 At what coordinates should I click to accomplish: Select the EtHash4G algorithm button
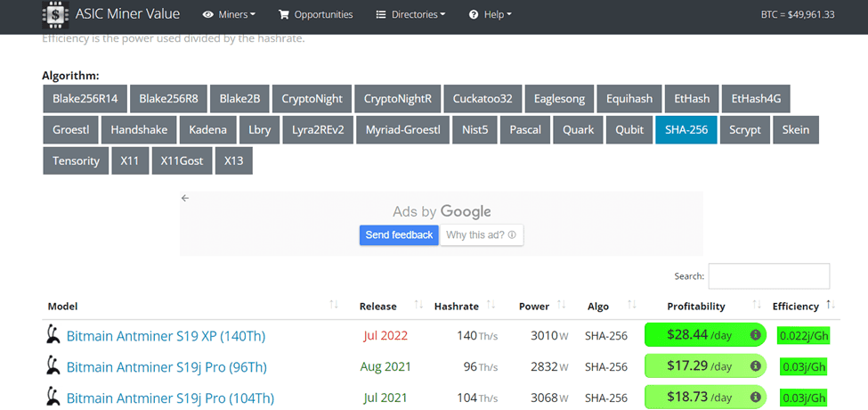click(x=756, y=99)
